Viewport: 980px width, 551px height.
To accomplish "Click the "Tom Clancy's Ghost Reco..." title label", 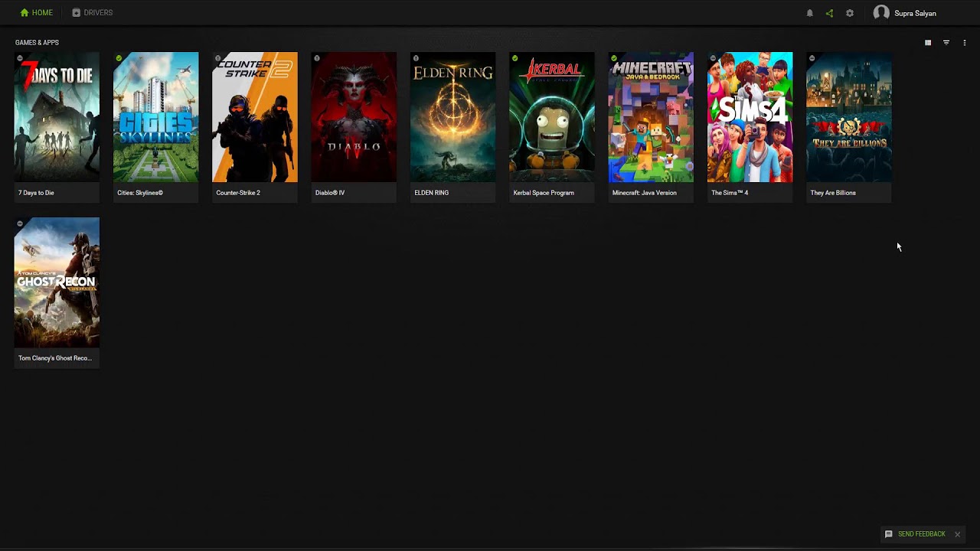I will click(x=55, y=358).
